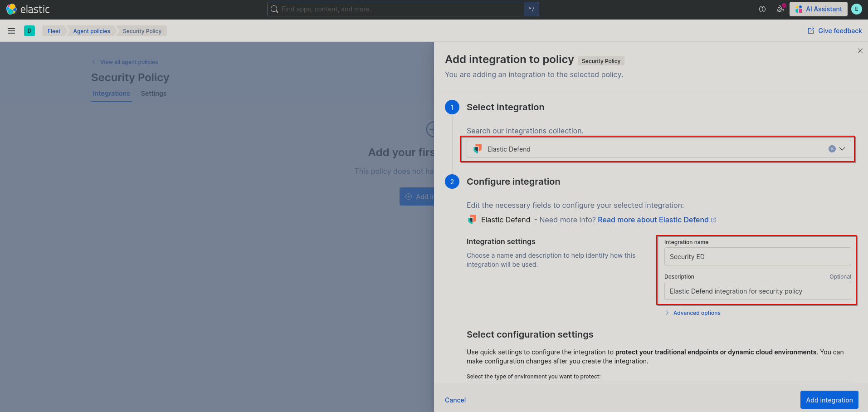Click the Integration name field
The width and height of the screenshot is (868, 412).
(x=758, y=256)
